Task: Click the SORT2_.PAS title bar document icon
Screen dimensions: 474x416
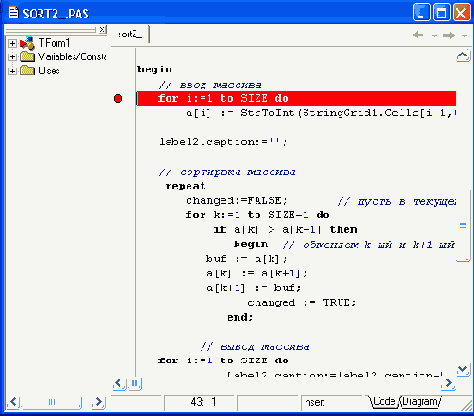Action: tap(13, 13)
